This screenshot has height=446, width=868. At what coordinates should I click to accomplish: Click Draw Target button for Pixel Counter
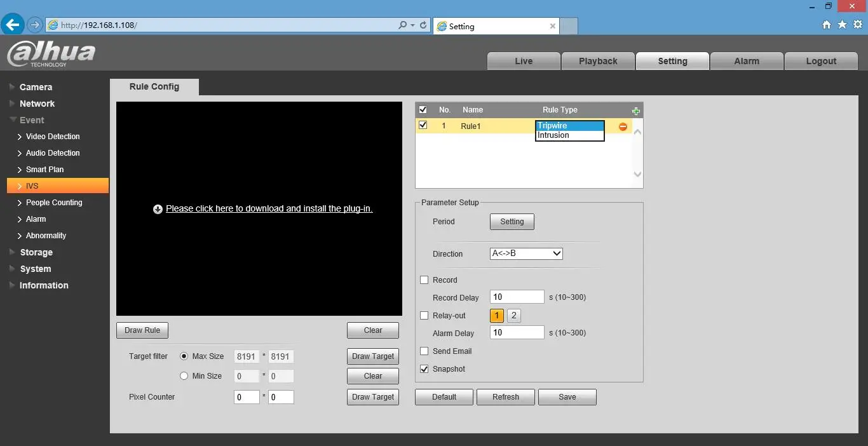pyautogui.click(x=373, y=397)
